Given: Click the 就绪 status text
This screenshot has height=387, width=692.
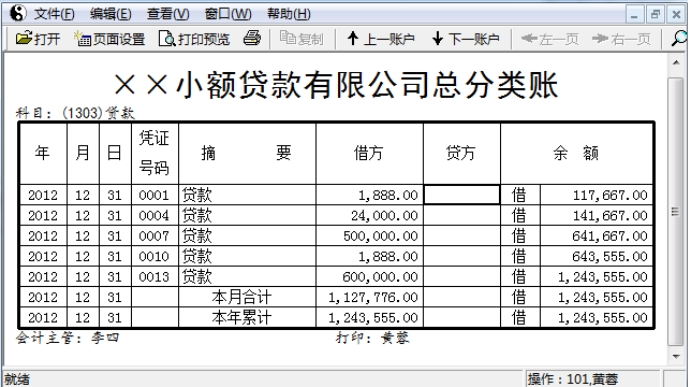Looking at the screenshot, I should point(17,379).
